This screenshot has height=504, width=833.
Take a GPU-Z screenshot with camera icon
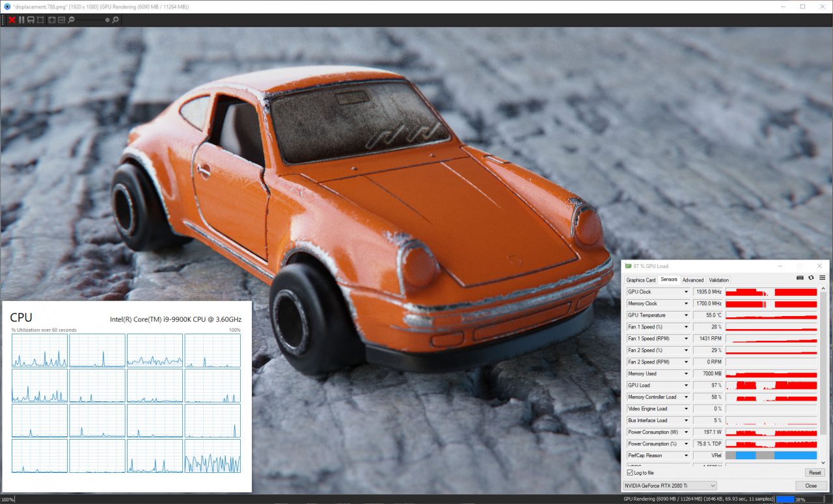click(x=800, y=278)
